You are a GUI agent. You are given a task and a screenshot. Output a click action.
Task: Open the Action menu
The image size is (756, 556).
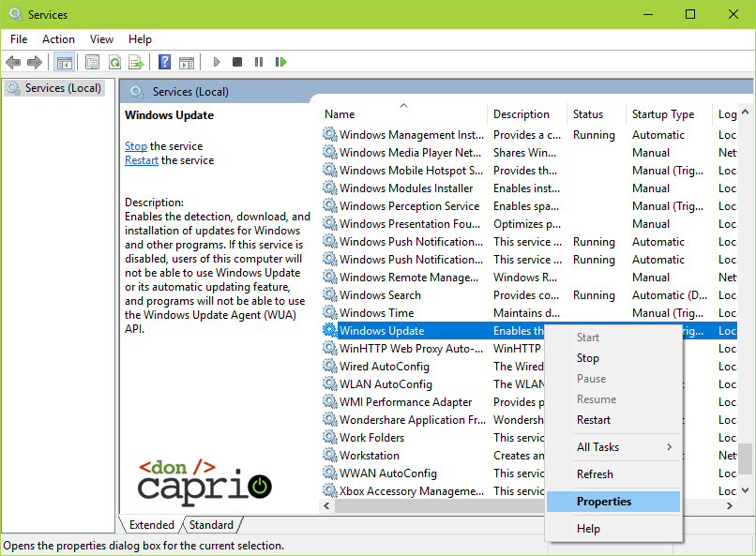[x=58, y=39]
